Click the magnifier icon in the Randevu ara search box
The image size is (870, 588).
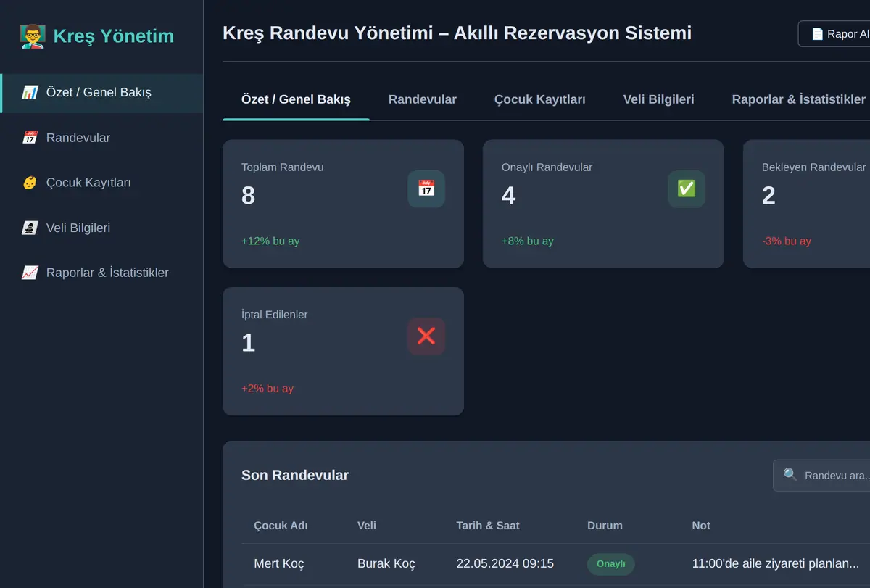[790, 475]
